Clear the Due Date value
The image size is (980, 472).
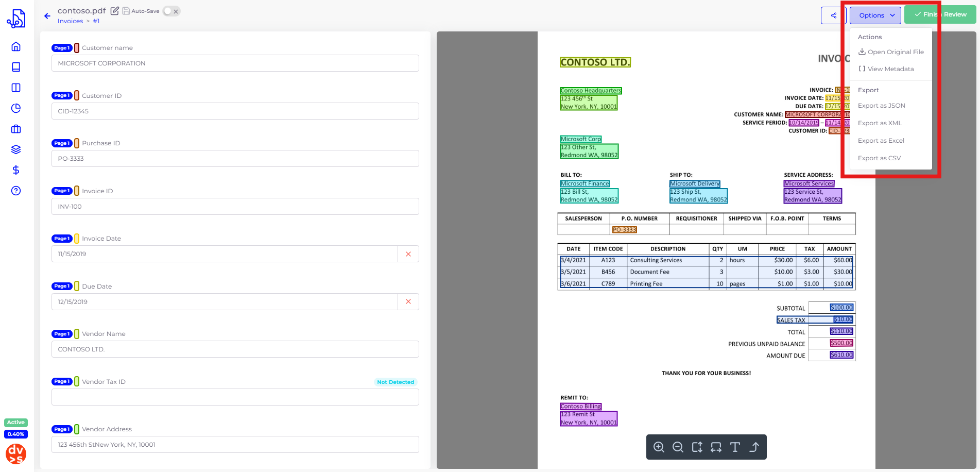(x=408, y=302)
